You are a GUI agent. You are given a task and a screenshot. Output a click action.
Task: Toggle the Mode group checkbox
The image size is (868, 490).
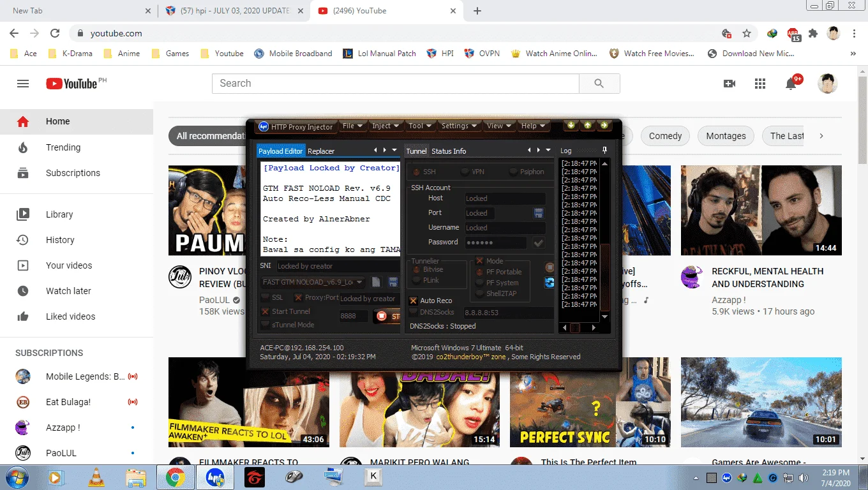(480, 261)
